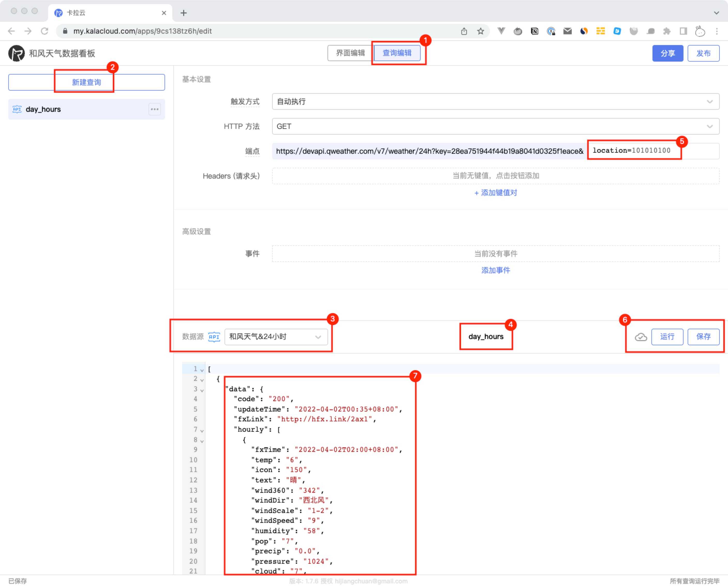The width and height of the screenshot is (728, 587).
Task: Open the Extensions puzzle icon
Action: pyautogui.click(x=667, y=31)
